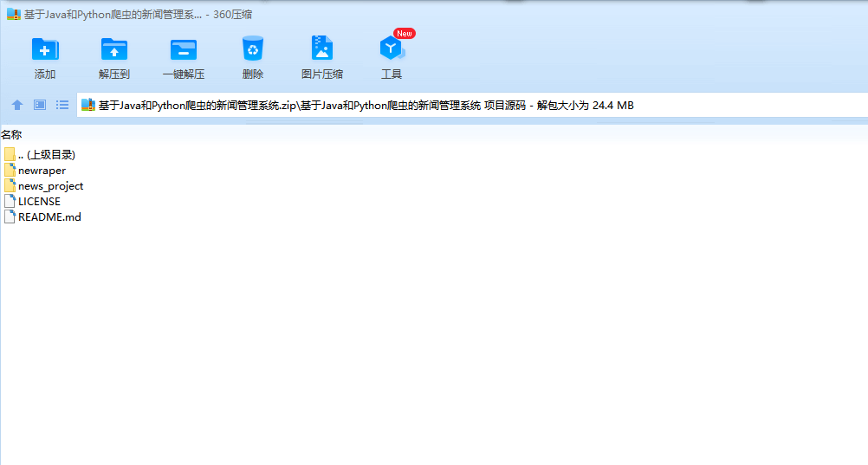Click the 解压到 (Extract to) icon
The width and height of the screenshot is (868, 465).
click(114, 49)
